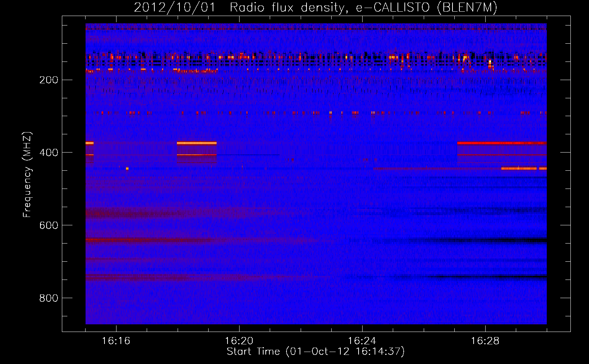Viewport: 589px width, 364px height.
Task: Click the 600 frequency tick label
Action: pos(49,226)
